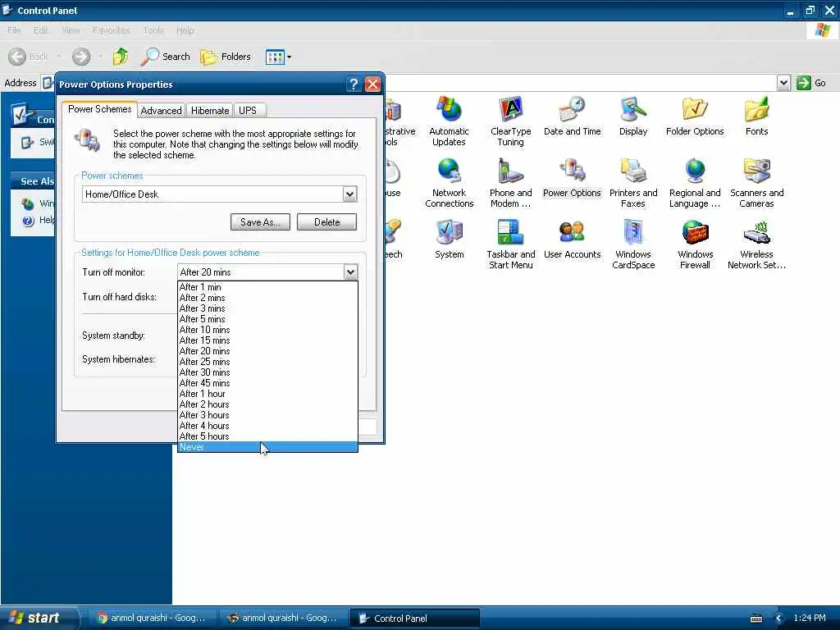Open ClearType Tuning icon
Screen dimensions: 840x630
(510, 121)
